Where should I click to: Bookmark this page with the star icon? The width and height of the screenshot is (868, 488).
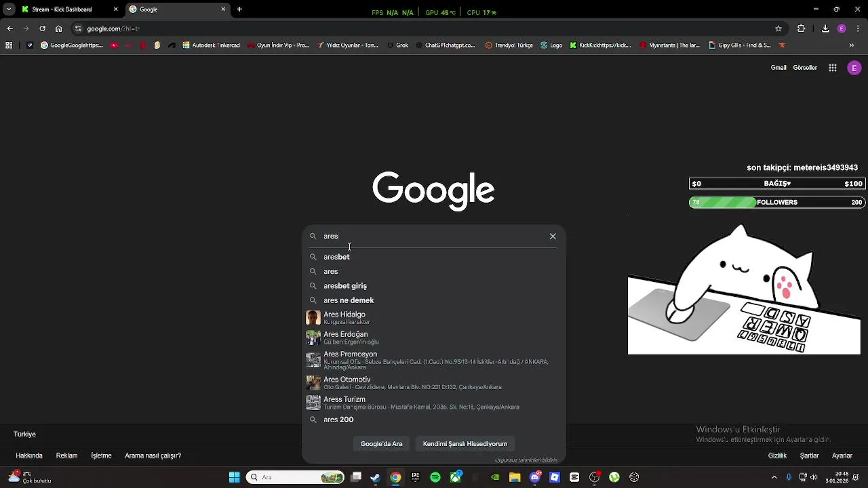coord(778,28)
